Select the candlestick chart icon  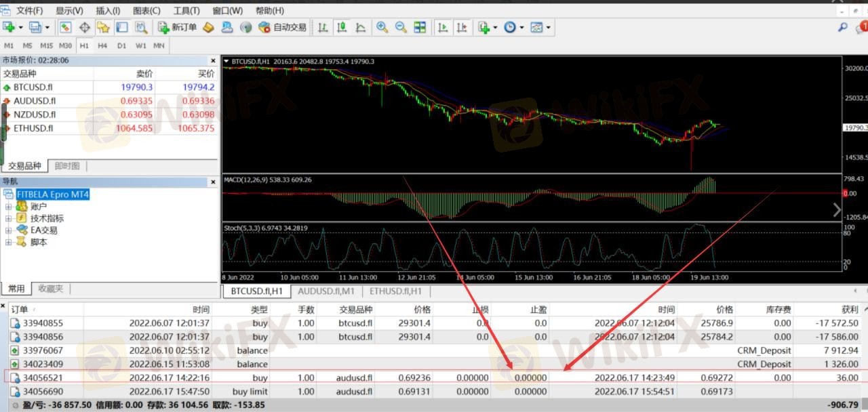pyautogui.click(x=342, y=27)
